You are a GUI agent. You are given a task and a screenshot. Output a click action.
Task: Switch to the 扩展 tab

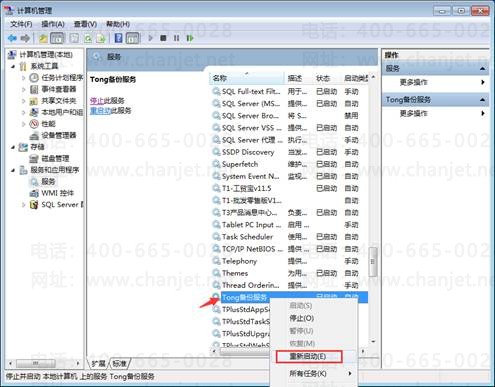tap(99, 363)
